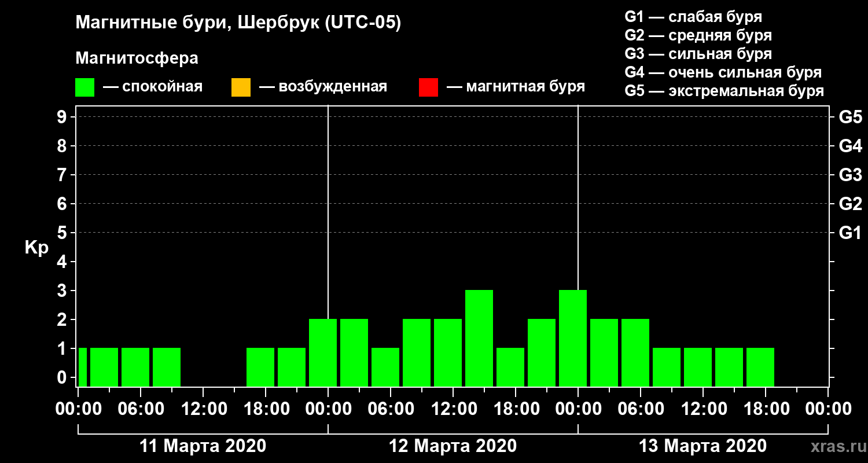Click the '06:00' tick label for 12 Марта
Screen dimensions: 868x463
coord(391,409)
